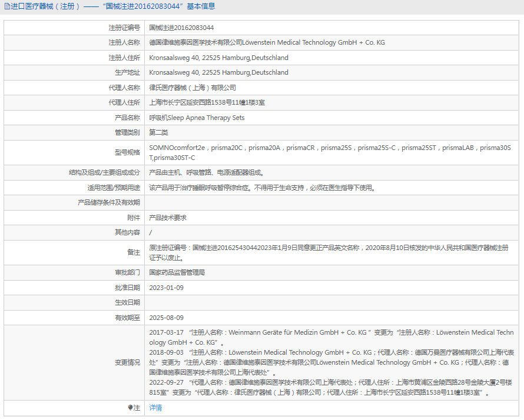
Task: Click the 注册证编号 row label
Action: 124,28
